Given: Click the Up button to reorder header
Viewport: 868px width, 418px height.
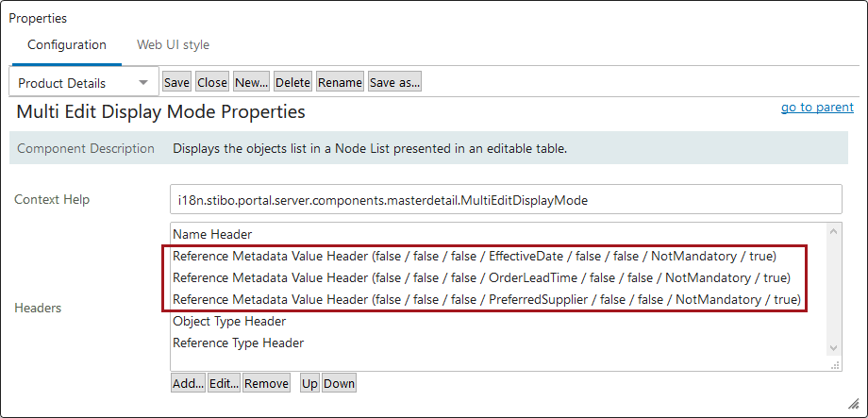Looking at the screenshot, I should [x=310, y=383].
